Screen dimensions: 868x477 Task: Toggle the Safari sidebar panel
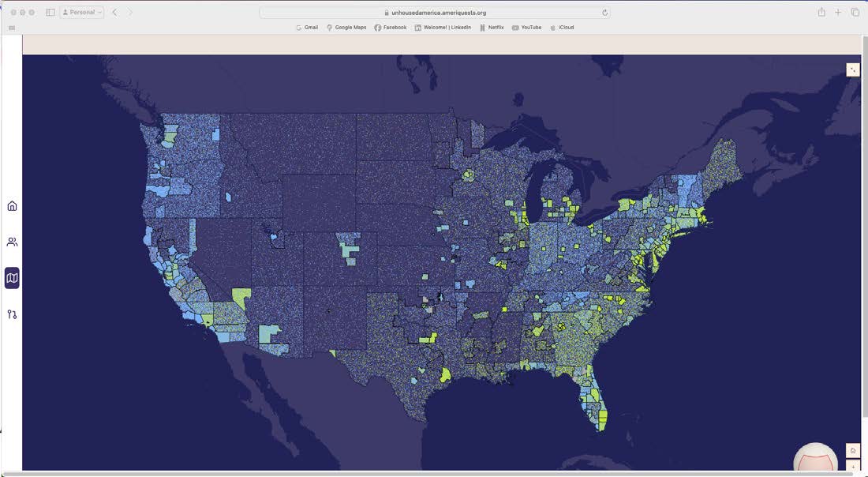(x=51, y=12)
